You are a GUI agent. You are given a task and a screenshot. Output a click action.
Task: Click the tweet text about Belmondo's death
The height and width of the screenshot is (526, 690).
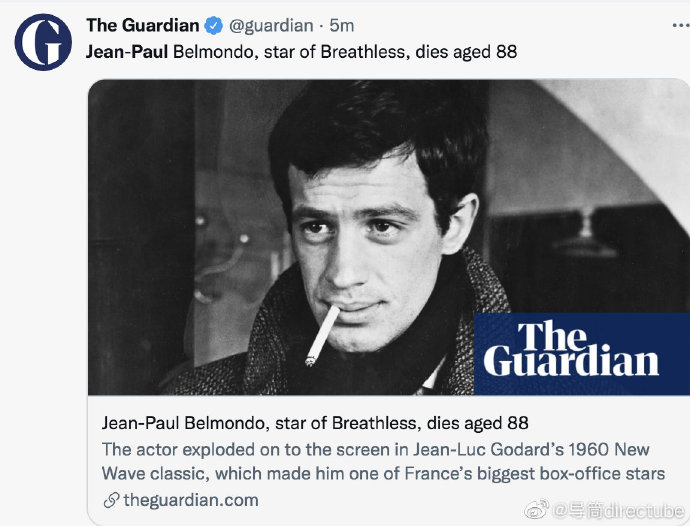[x=301, y=52]
